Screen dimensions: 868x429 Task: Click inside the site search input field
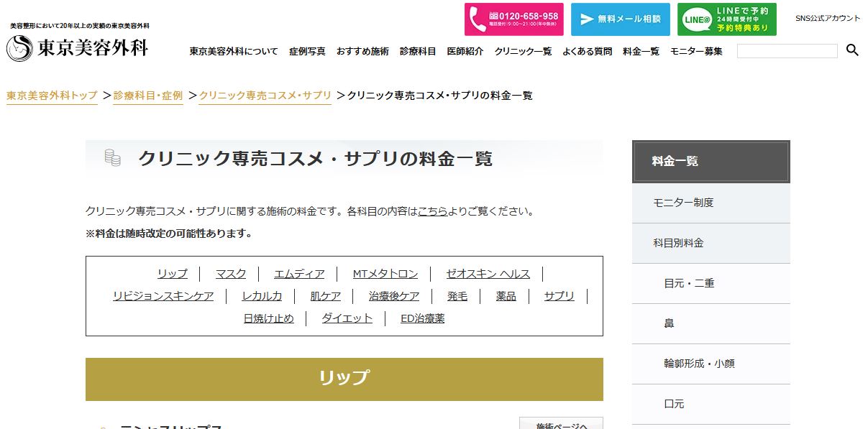tap(787, 50)
